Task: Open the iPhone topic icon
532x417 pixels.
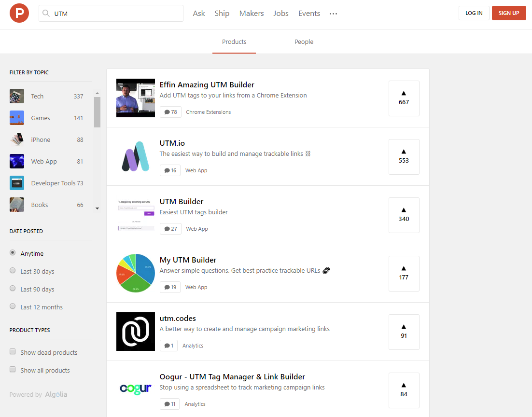Action: pos(16,139)
